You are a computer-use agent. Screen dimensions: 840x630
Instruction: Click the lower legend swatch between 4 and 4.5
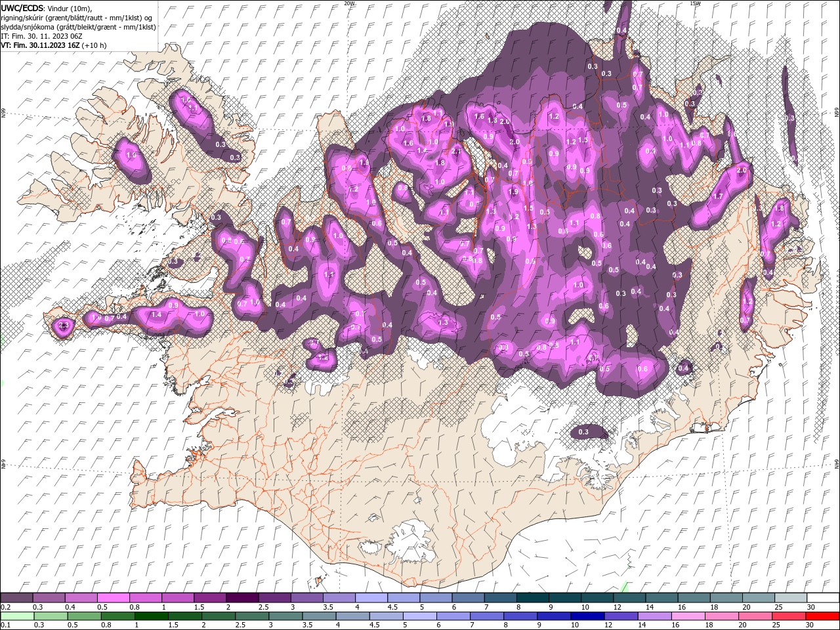tap(353, 616)
